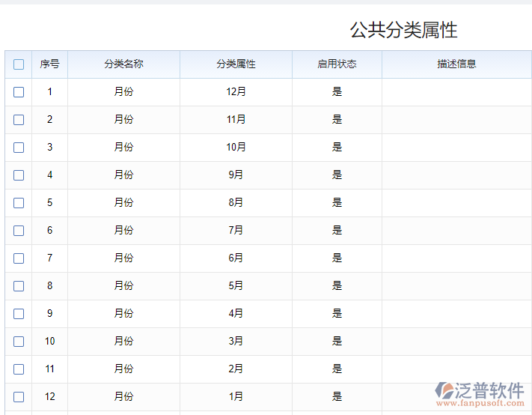Check the checkbox for the 9月 row

click(x=19, y=175)
